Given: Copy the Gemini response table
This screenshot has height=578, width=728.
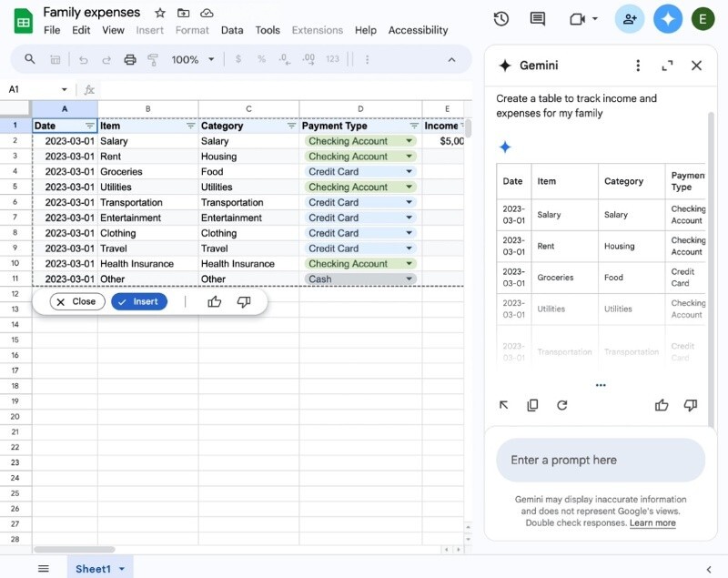Looking at the screenshot, I should pyautogui.click(x=533, y=405).
